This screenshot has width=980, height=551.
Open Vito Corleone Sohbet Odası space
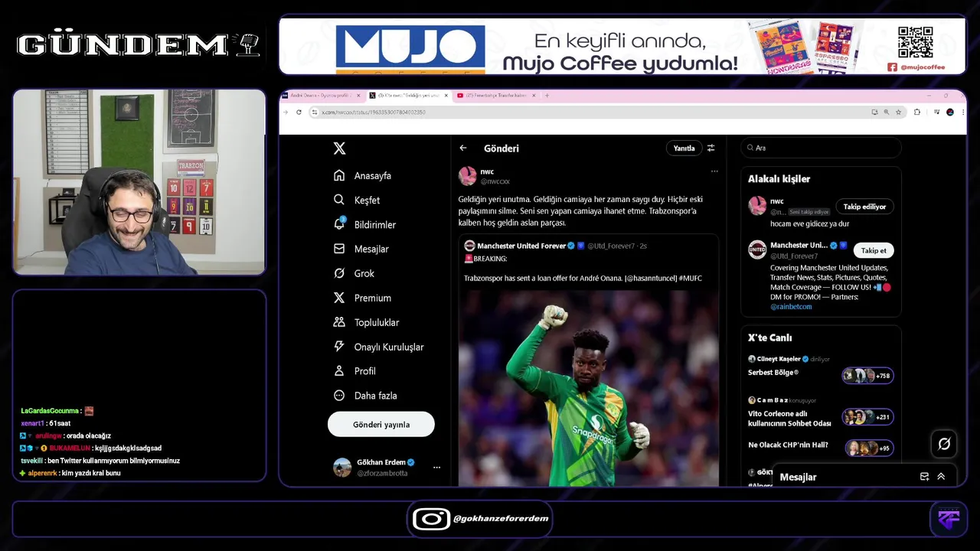789,419
